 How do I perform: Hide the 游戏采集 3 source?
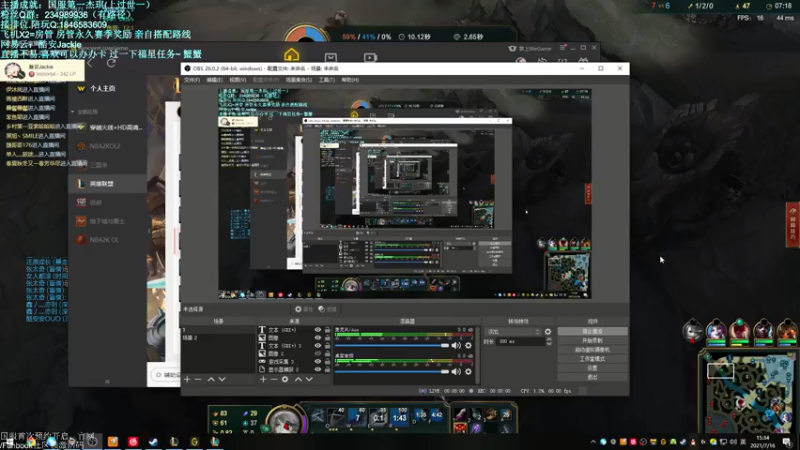click(318, 361)
